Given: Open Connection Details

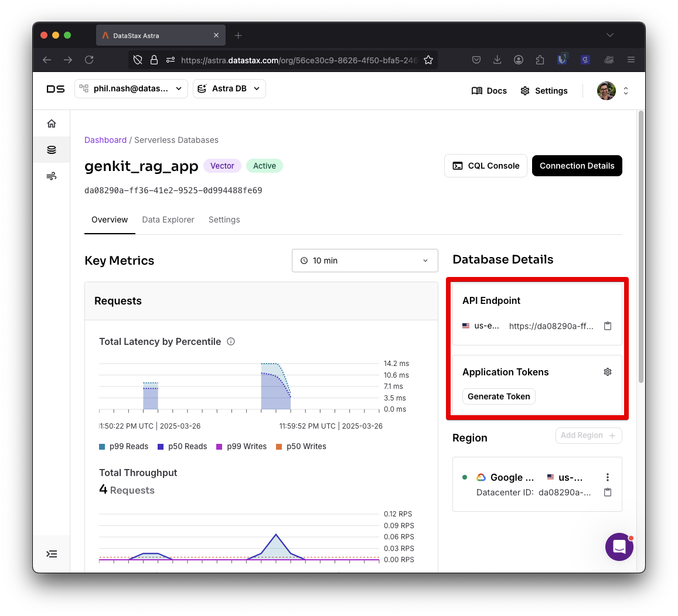Looking at the screenshot, I should click(577, 166).
